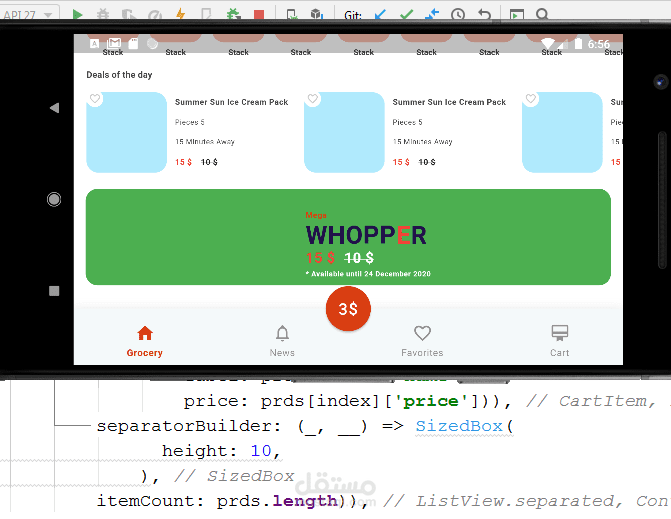Revert changes with the undo arrow icon
Screen dimensions: 671x519
tap(484, 15)
